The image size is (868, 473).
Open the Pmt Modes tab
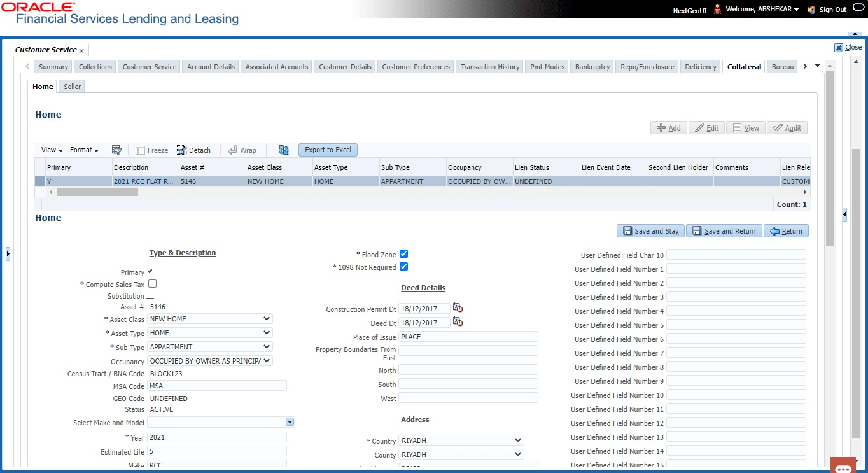point(547,67)
